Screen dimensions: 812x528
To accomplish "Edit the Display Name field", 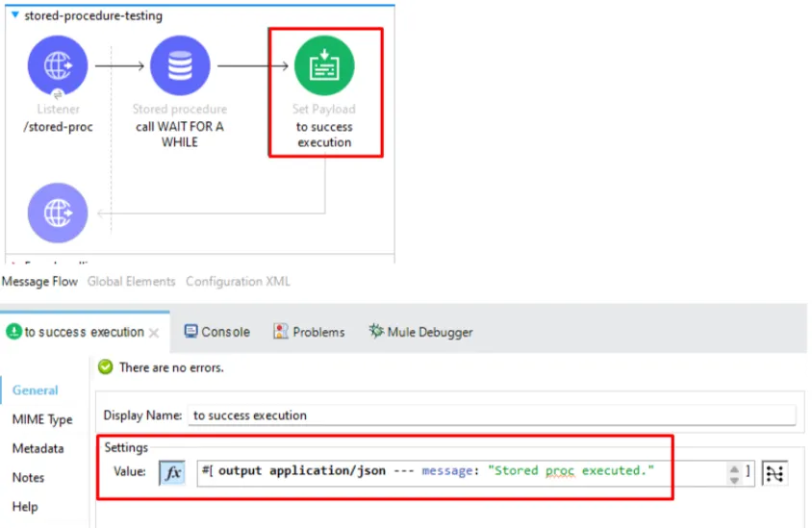I will click(x=492, y=415).
